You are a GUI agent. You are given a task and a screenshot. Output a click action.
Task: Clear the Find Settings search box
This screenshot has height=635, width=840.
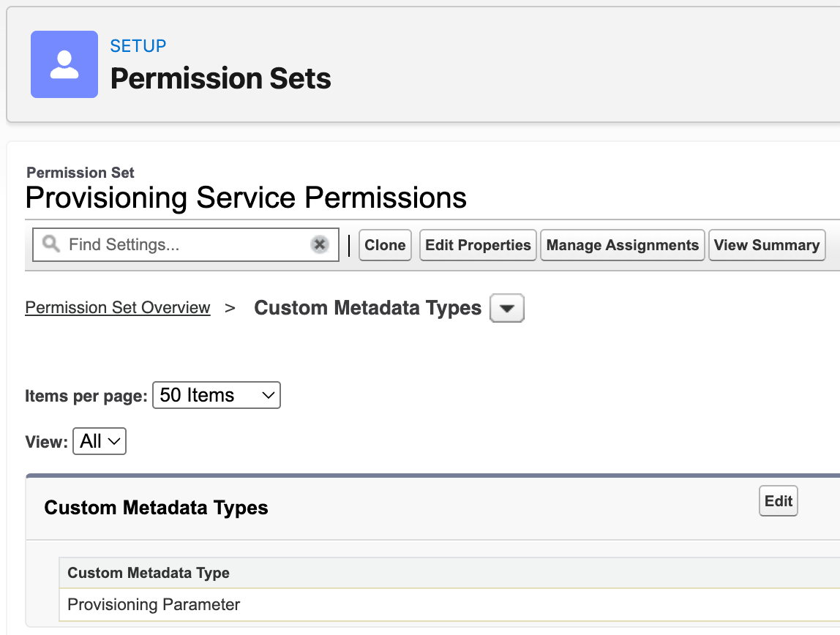tap(319, 244)
